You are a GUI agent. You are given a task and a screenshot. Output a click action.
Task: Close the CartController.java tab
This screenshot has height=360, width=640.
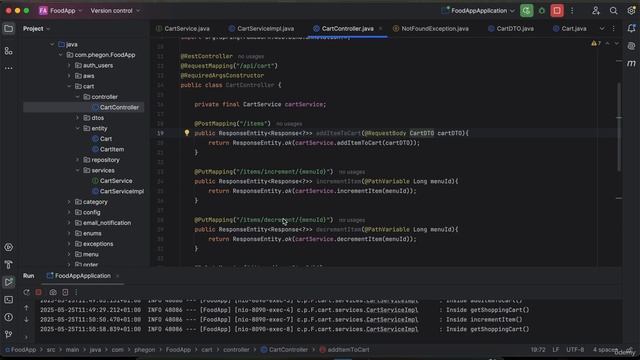coord(380,29)
